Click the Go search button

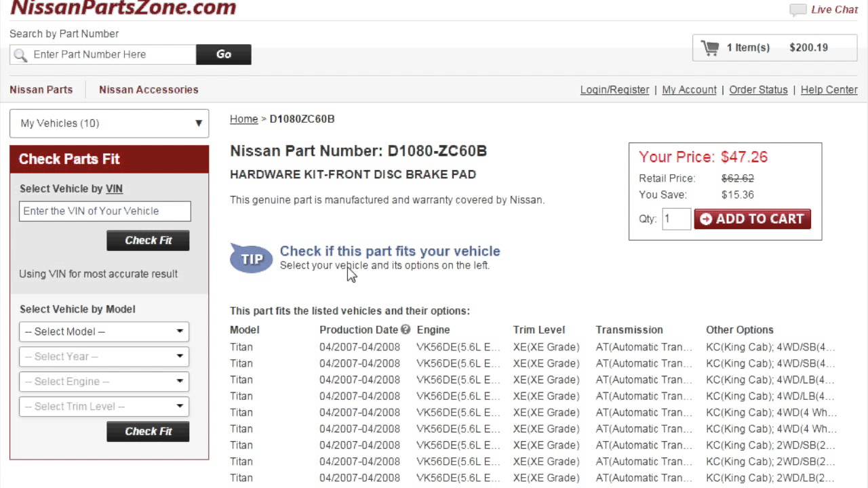click(224, 55)
